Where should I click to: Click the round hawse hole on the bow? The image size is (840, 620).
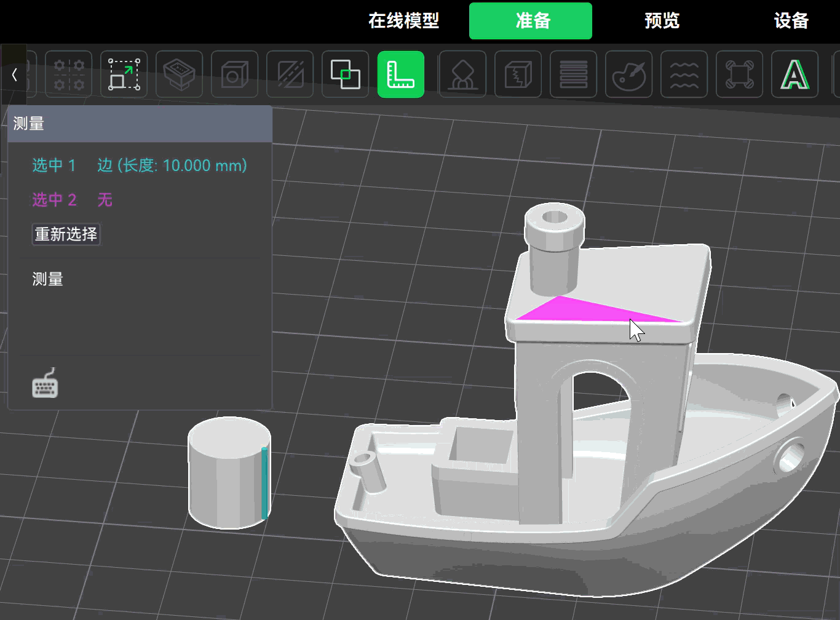790,456
